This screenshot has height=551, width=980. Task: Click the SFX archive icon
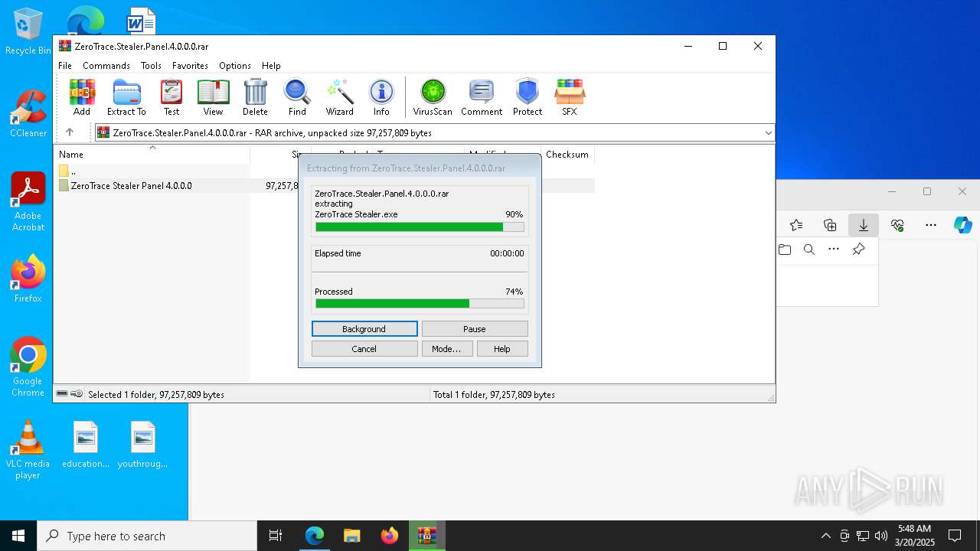click(x=569, y=97)
